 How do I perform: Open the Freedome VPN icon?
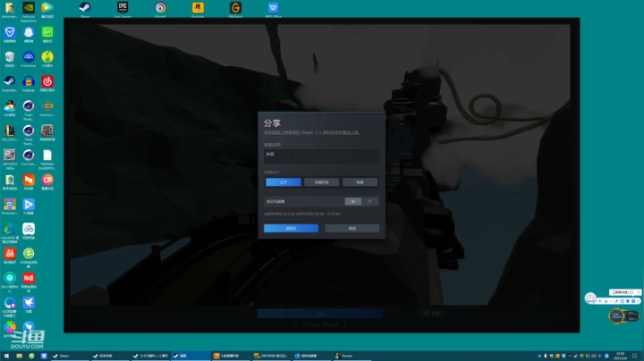[x=29, y=59]
